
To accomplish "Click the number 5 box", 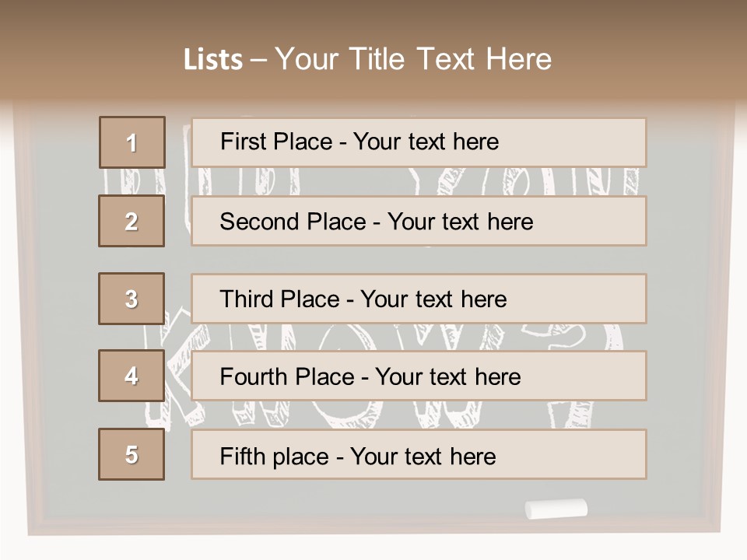I will tap(132, 454).
